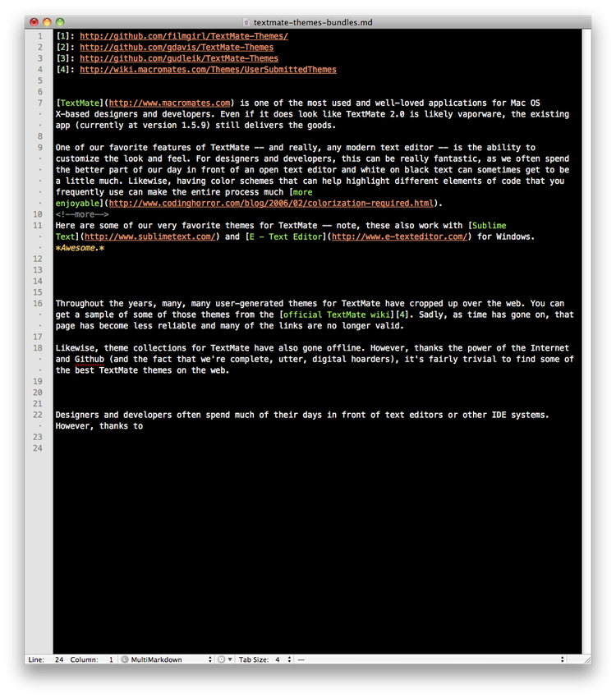Image resolution: width=616 pixels, height=698 pixels.
Task: Click gutter line number 16
Action: [x=38, y=303]
